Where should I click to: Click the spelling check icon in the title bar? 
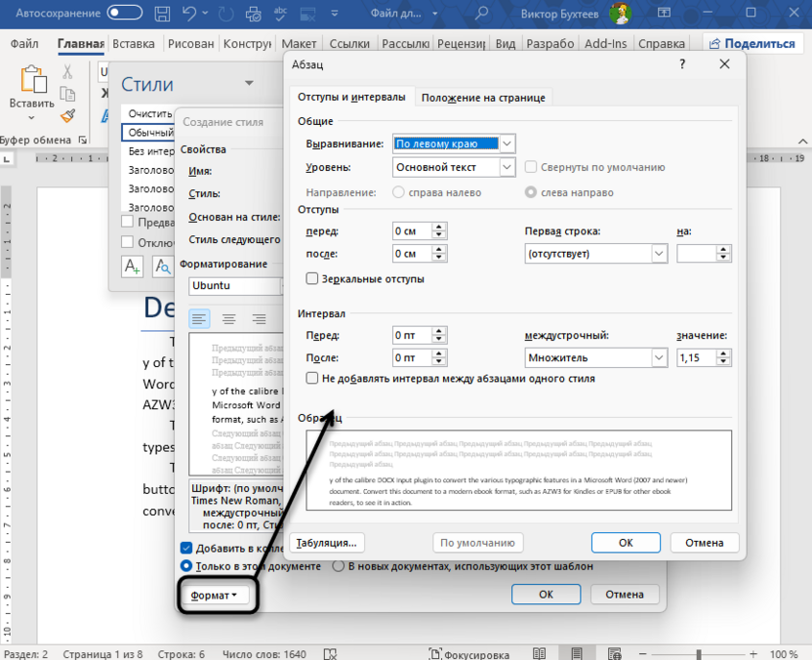(x=280, y=14)
